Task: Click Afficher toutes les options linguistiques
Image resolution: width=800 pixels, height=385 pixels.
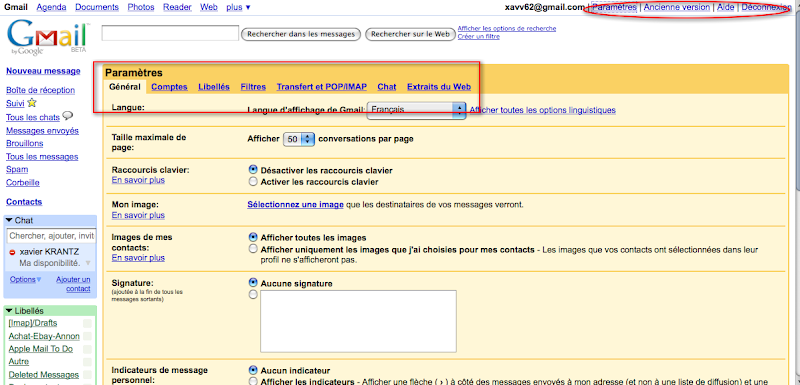Action: coord(542,110)
